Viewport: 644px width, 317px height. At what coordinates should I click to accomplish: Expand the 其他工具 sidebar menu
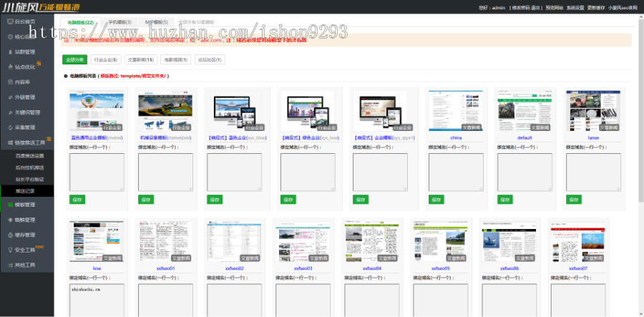coord(26,265)
